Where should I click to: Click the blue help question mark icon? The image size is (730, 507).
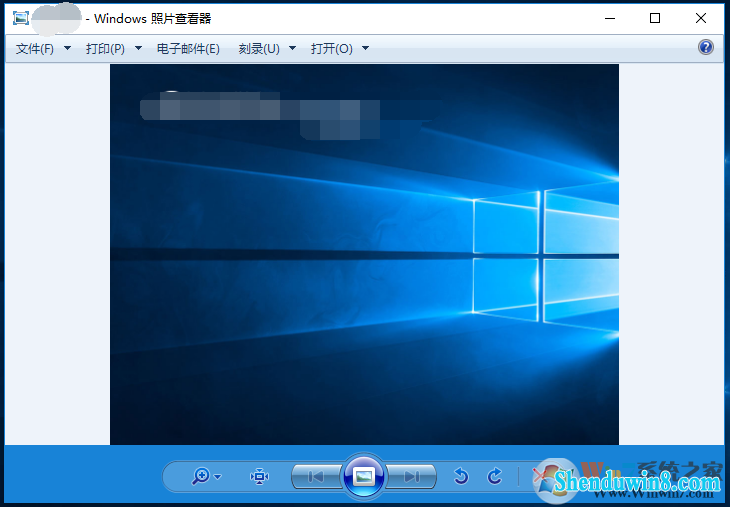[706, 47]
